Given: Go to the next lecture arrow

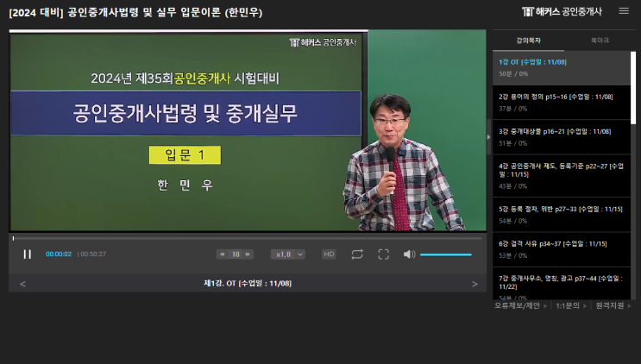Looking at the screenshot, I should point(474,284).
